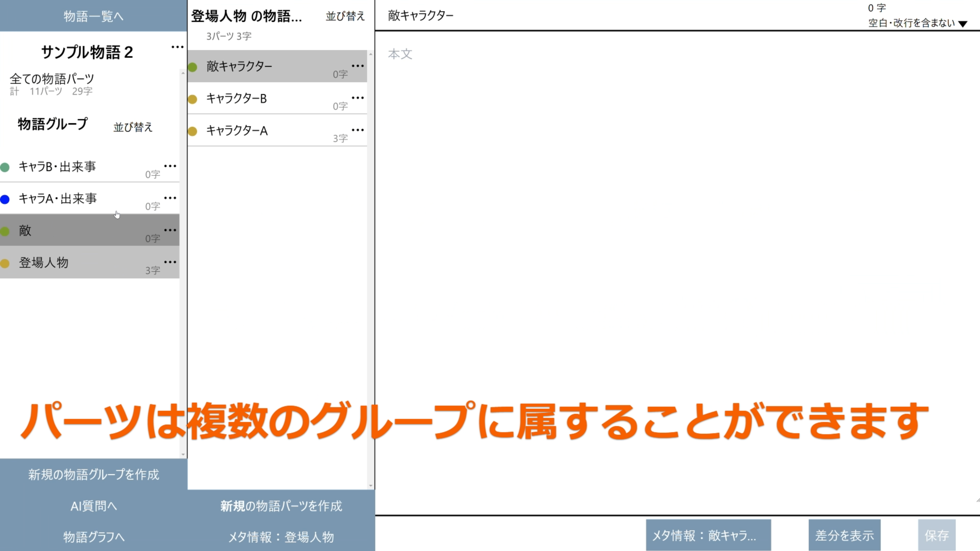The height and width of the screenshot is (551, 980).
Task: Open more options for 登場人物 group
Action: coord(170,262)
